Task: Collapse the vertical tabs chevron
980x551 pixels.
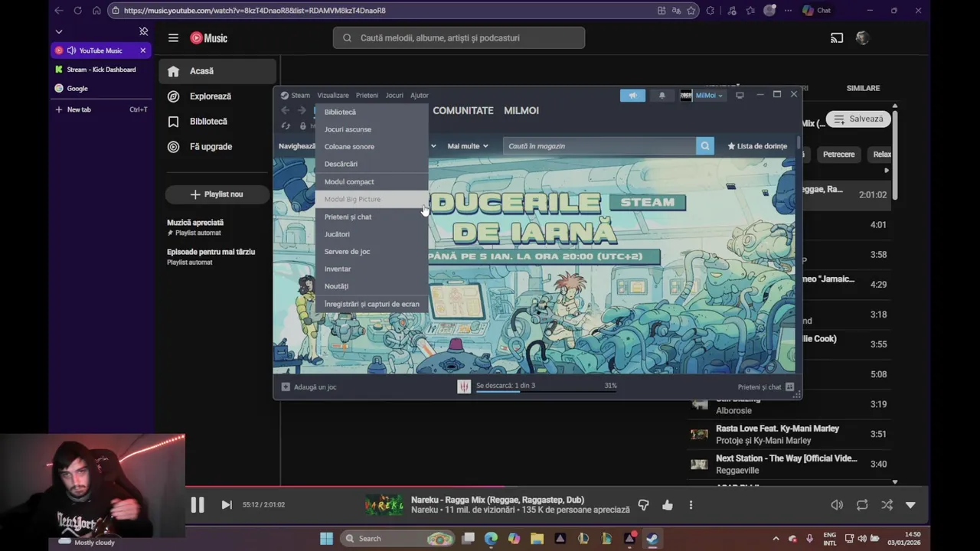Action: click(59, 31)
